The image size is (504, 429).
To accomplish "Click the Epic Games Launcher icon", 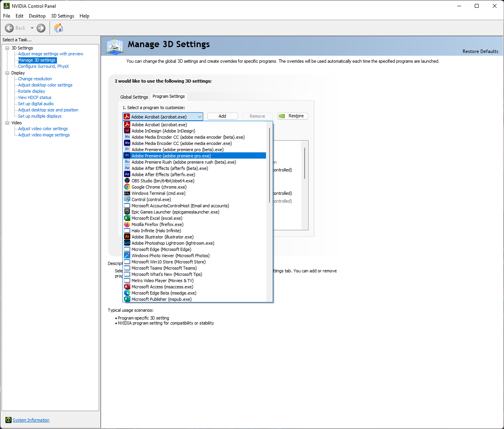I will pos(127,212).
